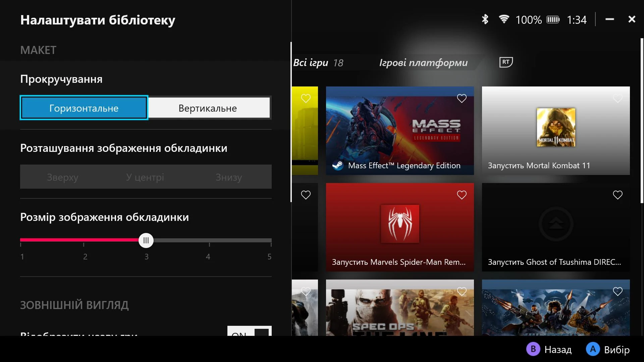Click the B Назад button

[x=549, y=349]
